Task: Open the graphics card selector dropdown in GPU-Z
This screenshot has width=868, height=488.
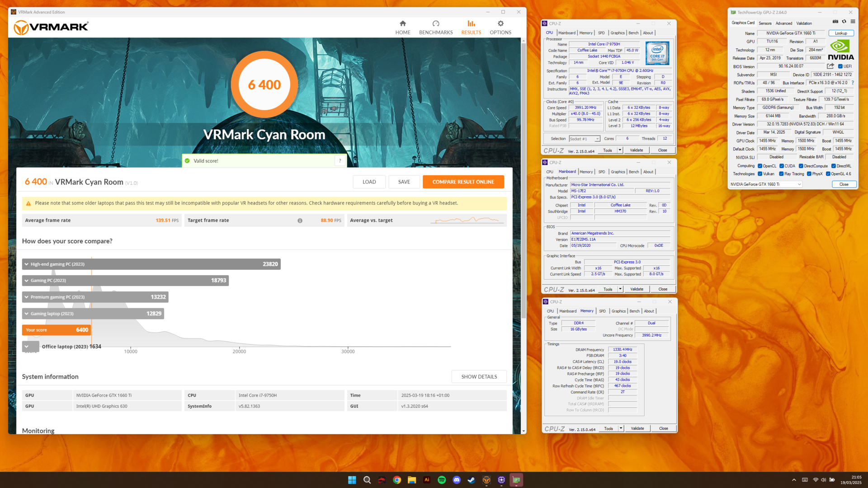Action: (766, 184)
